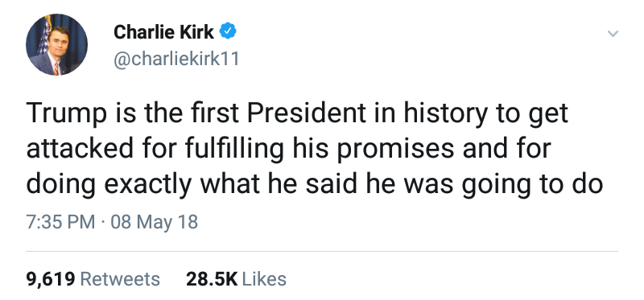
Task: Click the divider line above the retweet stats
Action: pyautogui.click(x=322, y=251)
